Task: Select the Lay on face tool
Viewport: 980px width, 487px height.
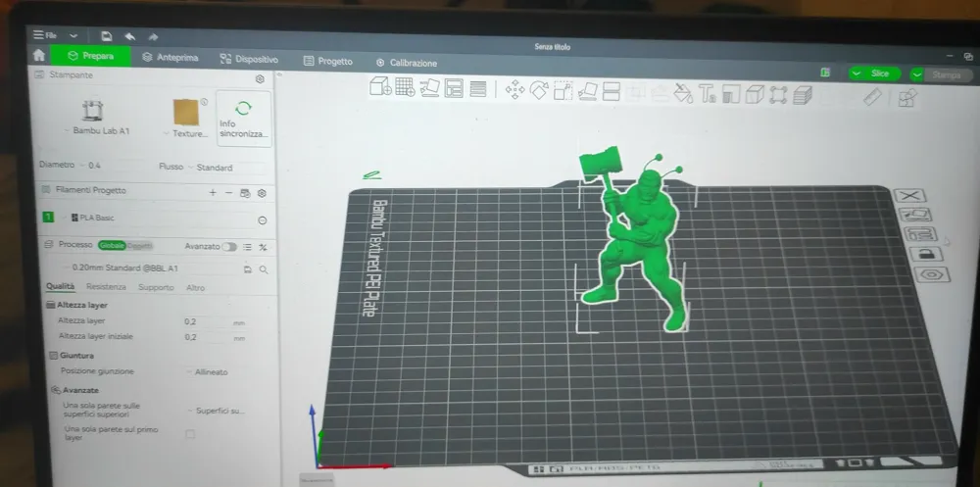Action: tap(587, 91)
